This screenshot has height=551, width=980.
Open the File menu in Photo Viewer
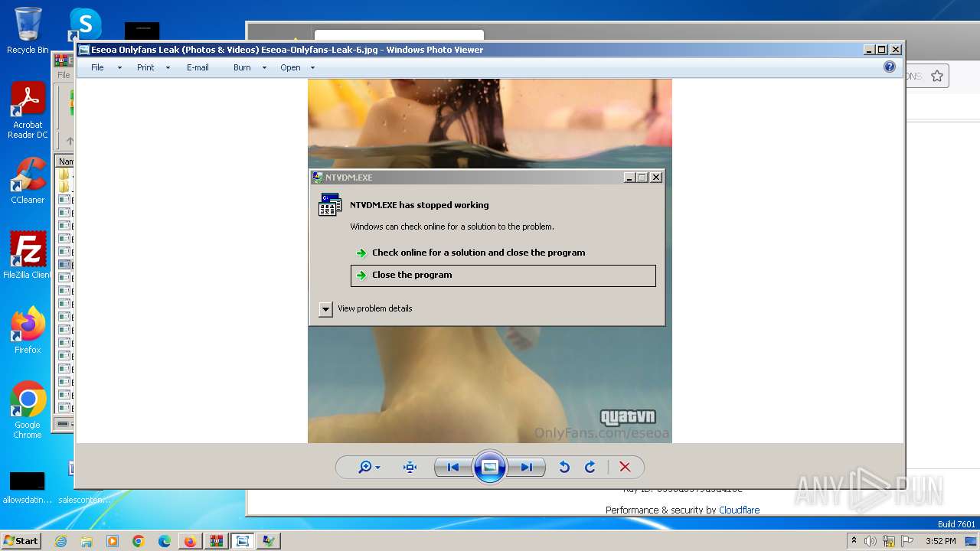click(97, 67)
